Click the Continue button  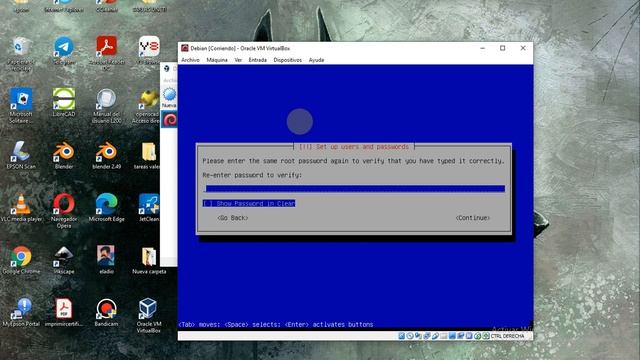click(473, 218)
